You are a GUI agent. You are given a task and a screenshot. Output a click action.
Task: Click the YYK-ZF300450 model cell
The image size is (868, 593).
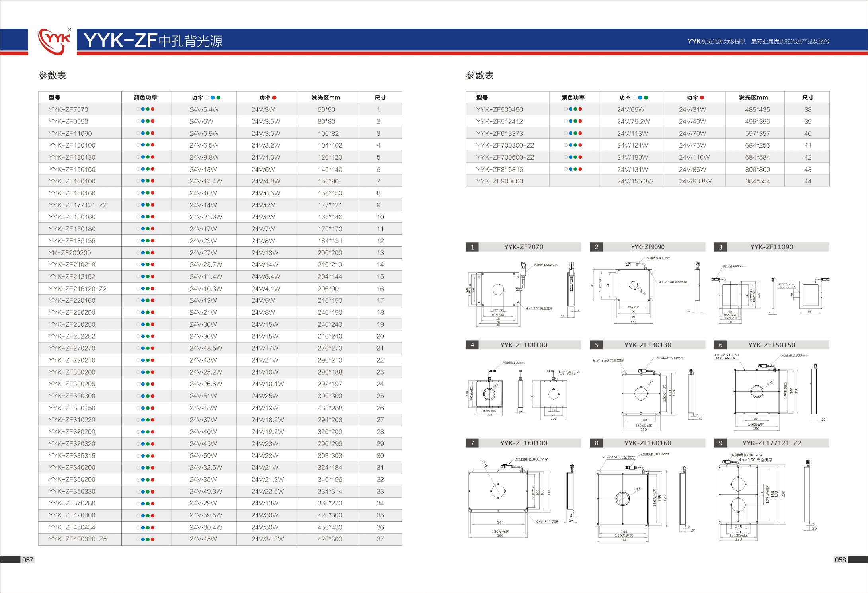point(72,408)
